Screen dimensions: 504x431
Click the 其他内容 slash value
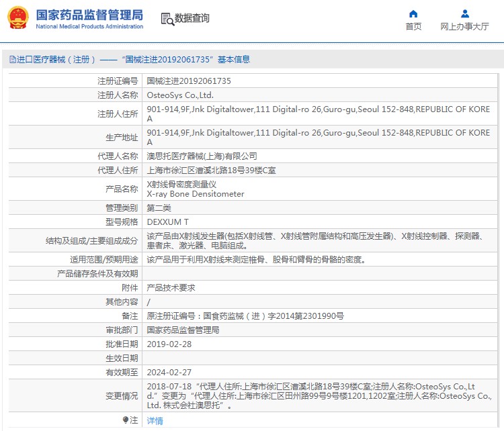pyautogui.click(x=149, y=302)
